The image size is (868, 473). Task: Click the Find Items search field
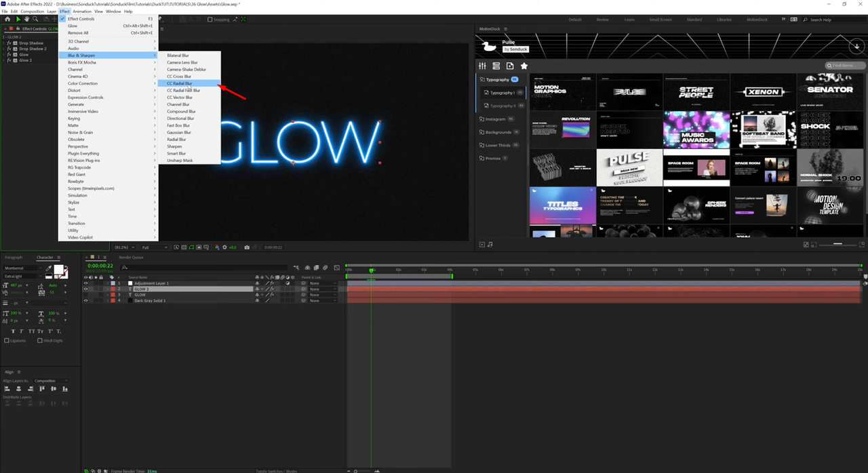846,66
